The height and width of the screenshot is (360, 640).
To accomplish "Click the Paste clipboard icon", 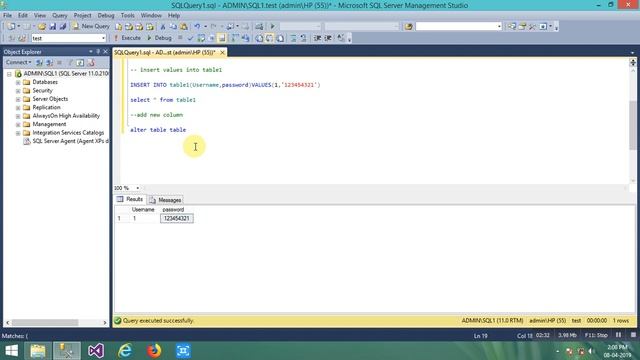I will pyautogui.click(x=184, y=26).
